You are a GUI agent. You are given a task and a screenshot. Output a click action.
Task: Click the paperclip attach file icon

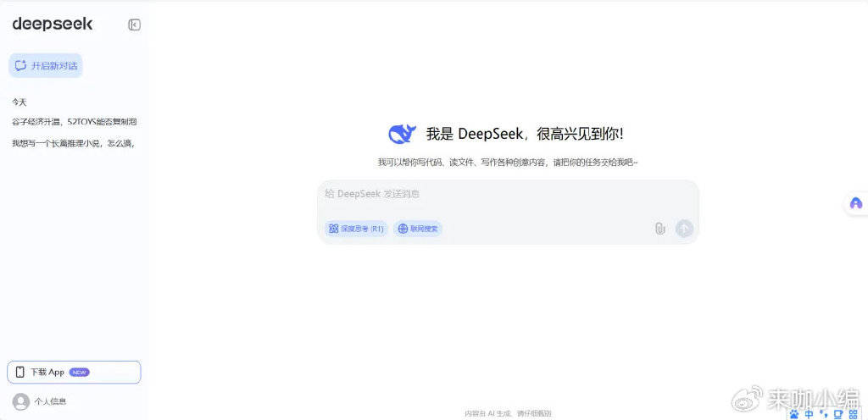click(659, 229)
